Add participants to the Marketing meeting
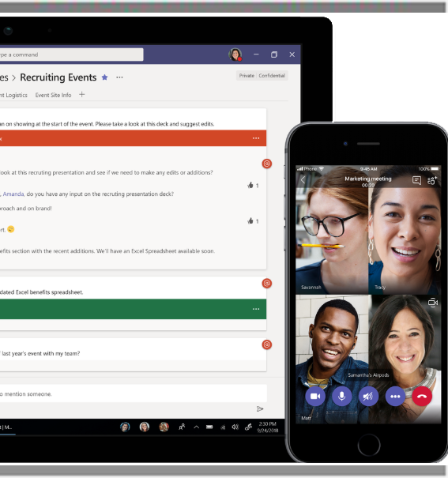The height and width of the screenshot is (478, 448). pos(432,180)
